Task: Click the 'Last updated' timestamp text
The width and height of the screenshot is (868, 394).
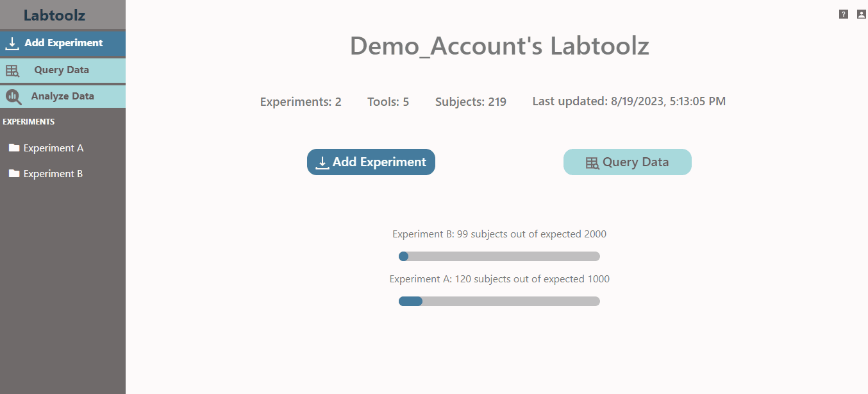Action: pos(629,101)
